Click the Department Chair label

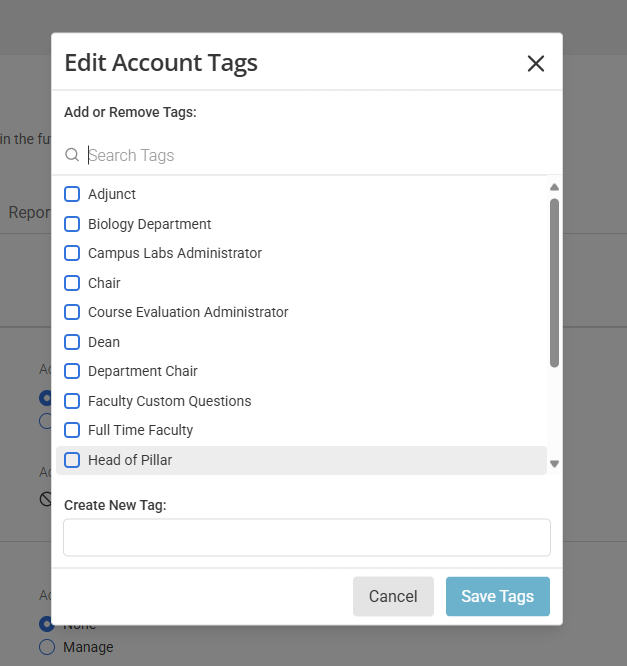(143, 371)
